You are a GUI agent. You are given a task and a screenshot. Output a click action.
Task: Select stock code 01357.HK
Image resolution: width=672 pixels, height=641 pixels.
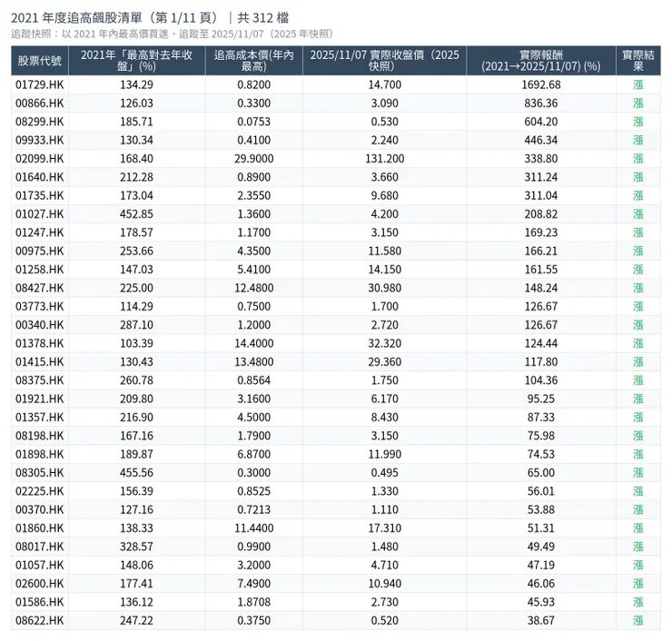point(39,417)
